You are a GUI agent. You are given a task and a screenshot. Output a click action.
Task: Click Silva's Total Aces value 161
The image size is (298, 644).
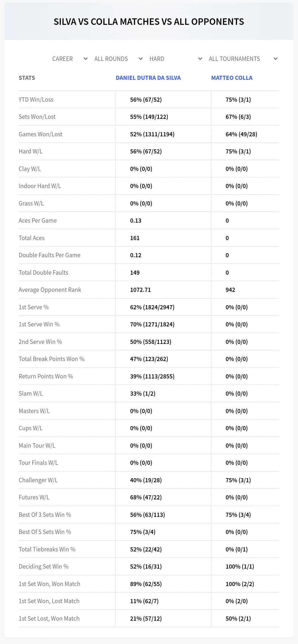(x=135, y=238)
